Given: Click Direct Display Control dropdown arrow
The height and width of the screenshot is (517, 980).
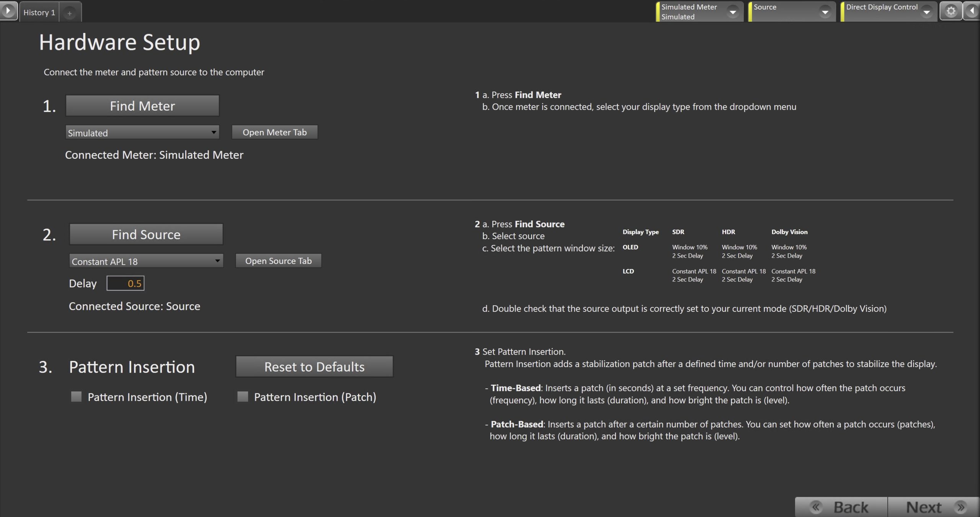Looking at the screenshot, I should [927, 12].
